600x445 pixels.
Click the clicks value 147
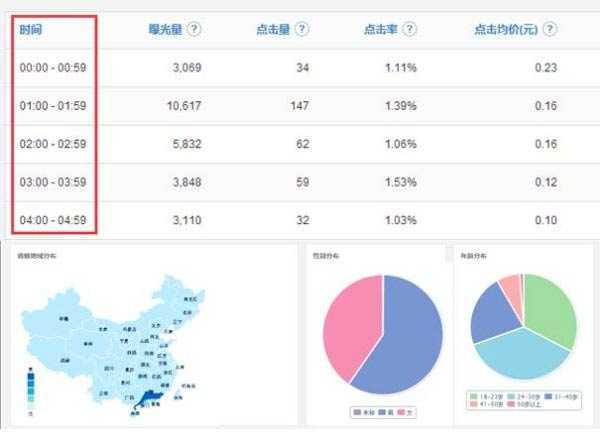pos(300,106)
